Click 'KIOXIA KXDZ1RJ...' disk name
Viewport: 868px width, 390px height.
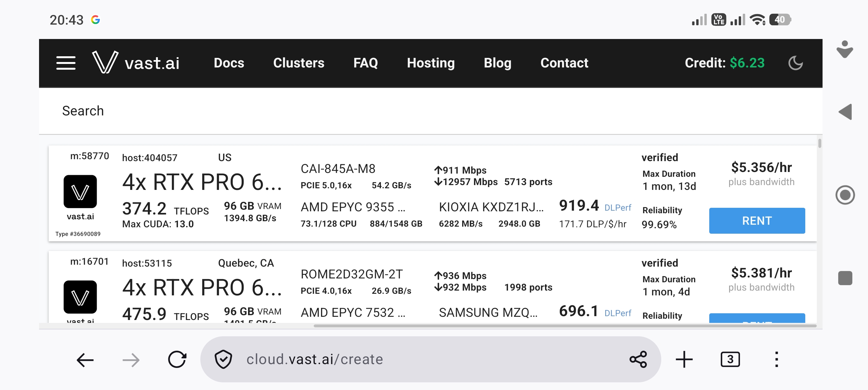491,207
